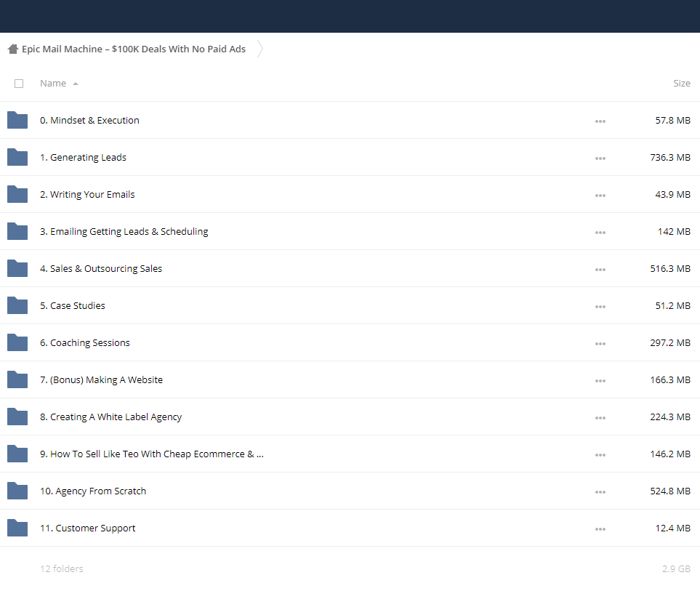Open 4. Sales & Outsourcing Sales folder
The height and width of the screenshot is (591, 700).
coord(101,269)
